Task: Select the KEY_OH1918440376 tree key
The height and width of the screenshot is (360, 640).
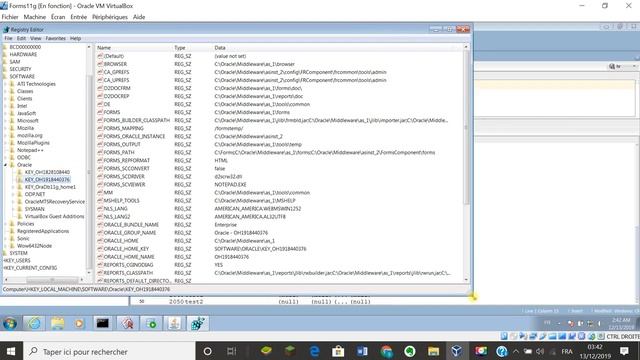Action: (47, 180)
